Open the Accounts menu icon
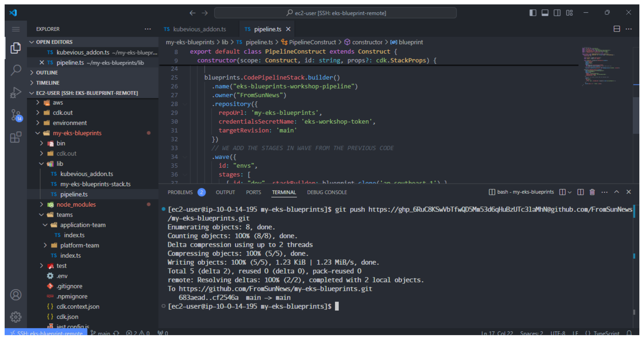Screen dimensions: 644x340 click(16, 295)
